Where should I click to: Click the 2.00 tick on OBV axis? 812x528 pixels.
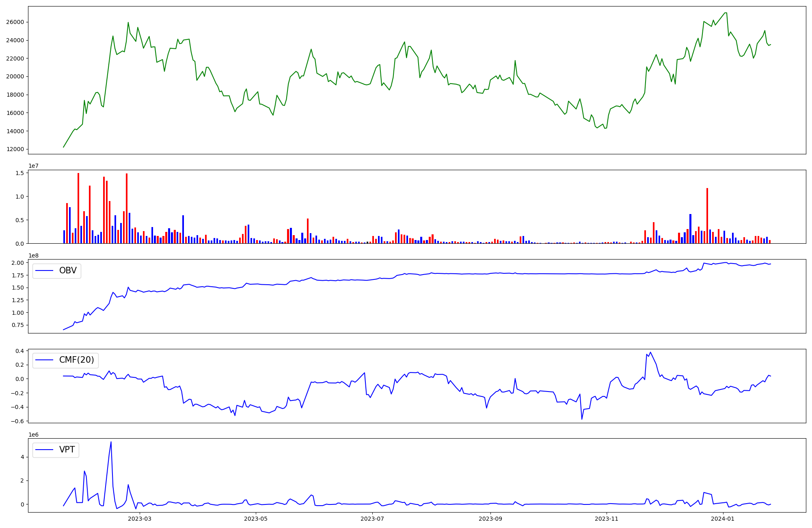coord(18,263)
